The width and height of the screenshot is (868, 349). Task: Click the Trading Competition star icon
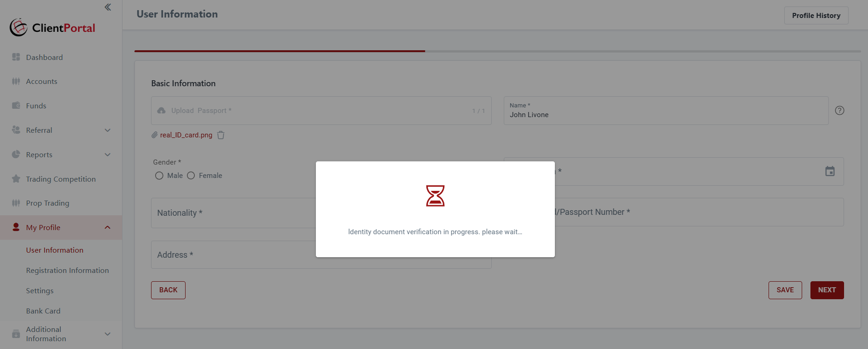pos(16,178)
